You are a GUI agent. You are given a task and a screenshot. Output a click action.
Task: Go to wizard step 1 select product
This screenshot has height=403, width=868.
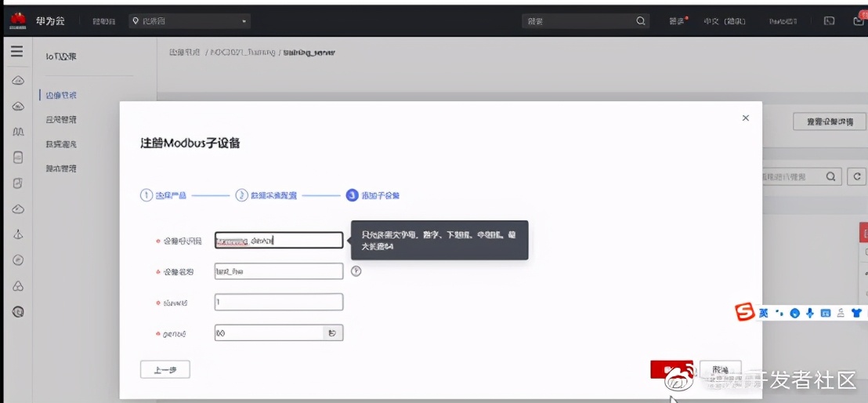[163, 195]
